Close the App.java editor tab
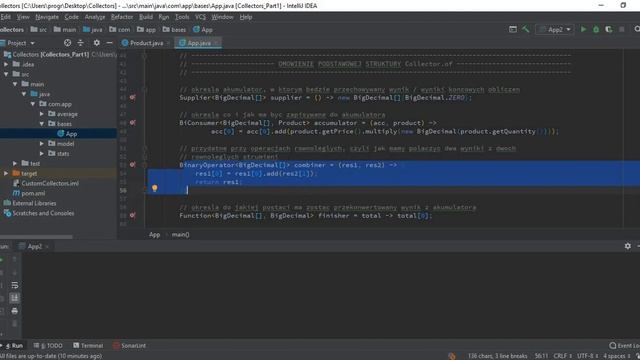Image resolution: width=640 pixels, height=360 pixels. tap(216, 43)
